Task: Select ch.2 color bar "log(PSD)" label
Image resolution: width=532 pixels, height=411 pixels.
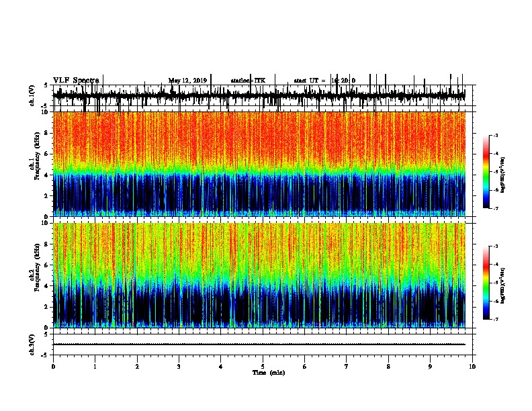Action: click(503, 285)
